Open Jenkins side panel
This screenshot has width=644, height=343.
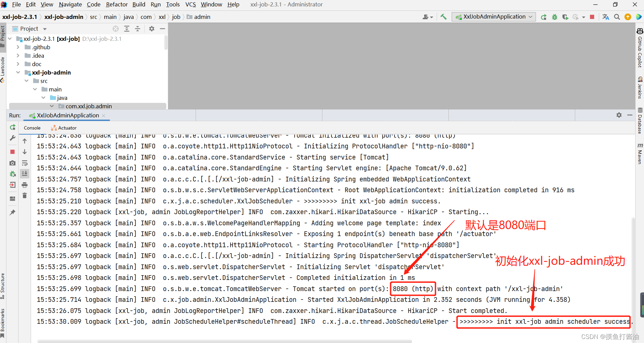tap(640, 87)
